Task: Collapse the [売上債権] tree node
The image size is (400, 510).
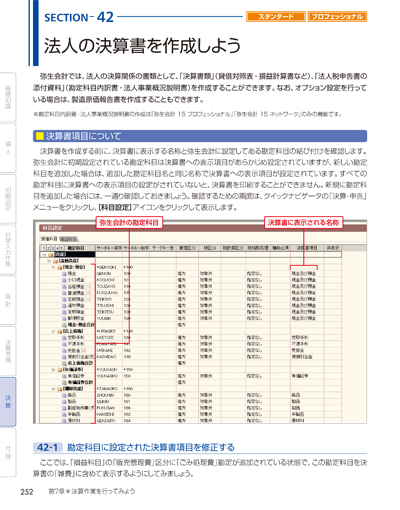Action: point(53,331)
